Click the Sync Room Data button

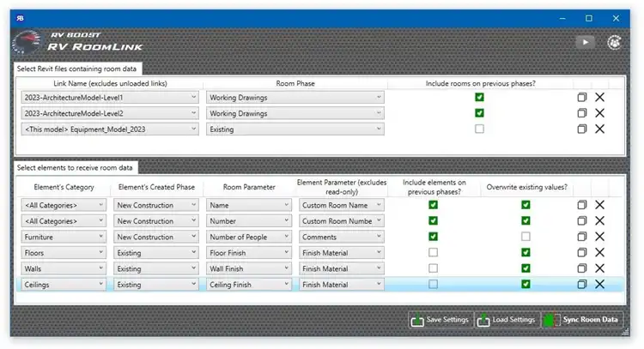coord(582,320)
